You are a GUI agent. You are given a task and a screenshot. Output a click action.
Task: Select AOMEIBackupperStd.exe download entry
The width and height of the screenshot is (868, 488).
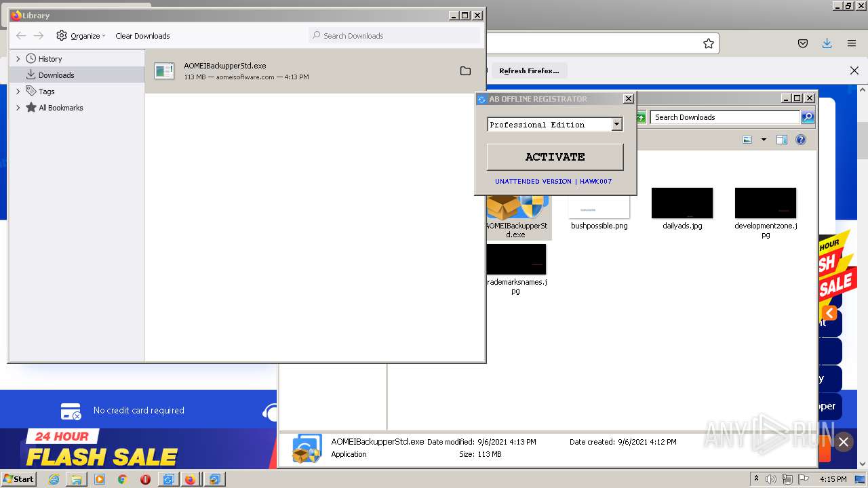click(315, 71)
